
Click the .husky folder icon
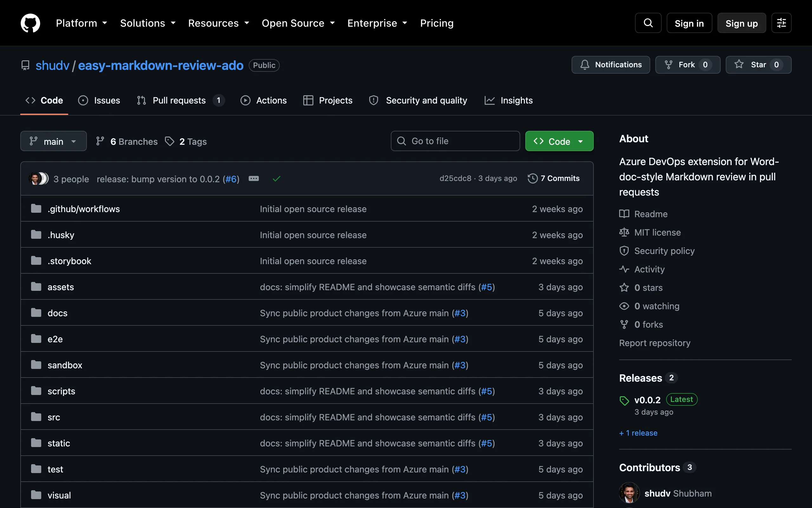36,235
